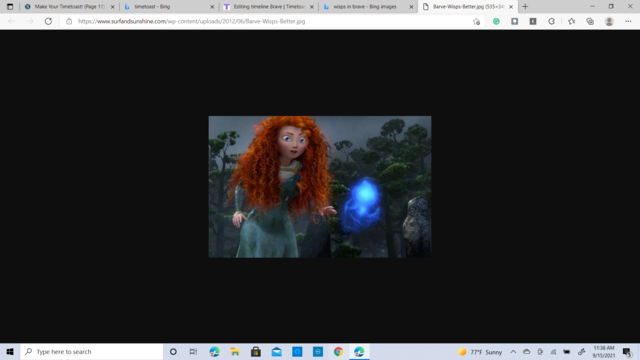640x360 pixels.
Task: Open the circular arrow extension icon
Action: (x=551, y=21)
